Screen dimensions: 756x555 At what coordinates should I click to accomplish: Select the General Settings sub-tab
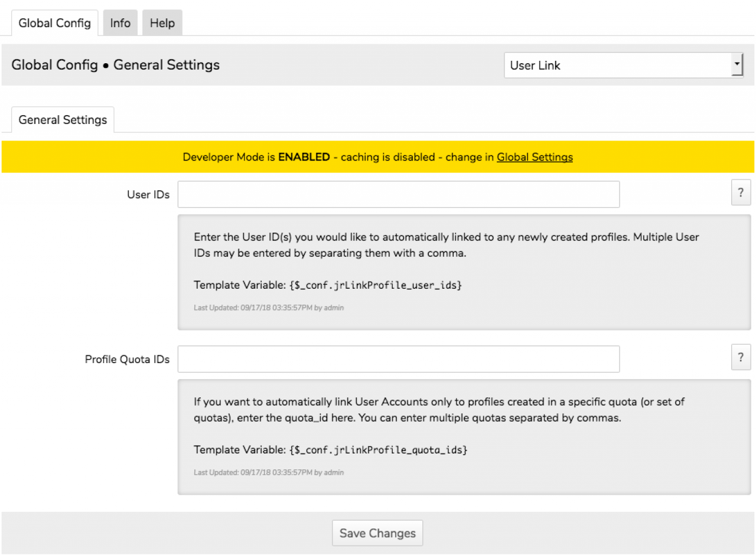63,120
